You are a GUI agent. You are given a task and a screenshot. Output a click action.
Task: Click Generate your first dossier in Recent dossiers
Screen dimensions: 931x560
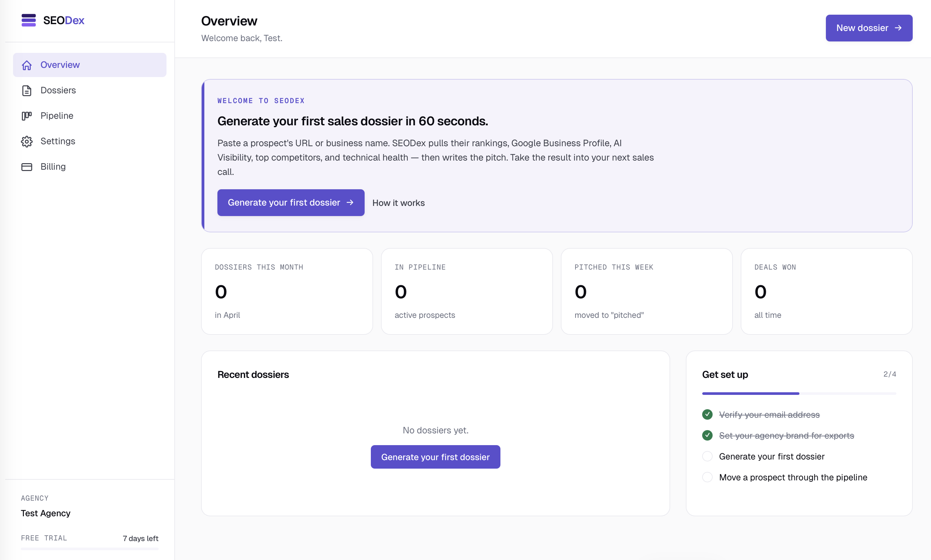pyautogui.click(x=435, y=457)
